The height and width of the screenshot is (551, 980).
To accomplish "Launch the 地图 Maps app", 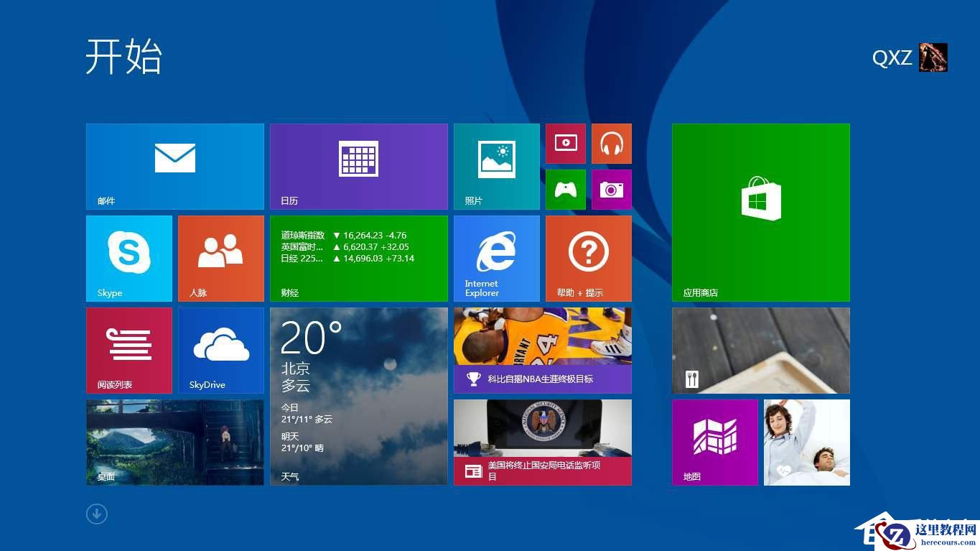I will pos(714,442).
